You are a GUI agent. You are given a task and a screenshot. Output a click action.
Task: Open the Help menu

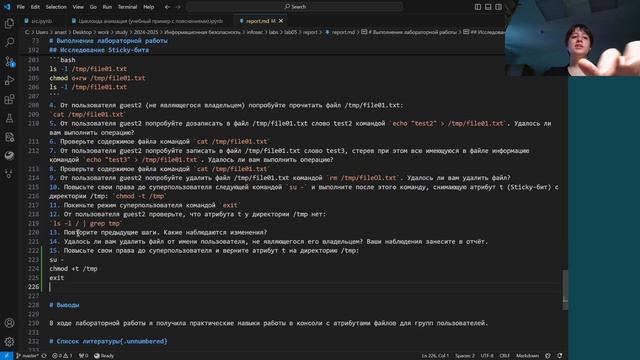click(149, 7)
